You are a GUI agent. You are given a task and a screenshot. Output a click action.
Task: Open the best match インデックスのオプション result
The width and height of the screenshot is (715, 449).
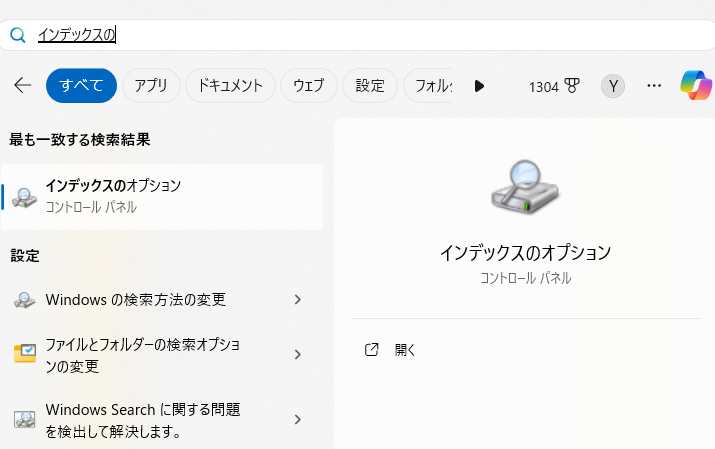tap(162, 196)
